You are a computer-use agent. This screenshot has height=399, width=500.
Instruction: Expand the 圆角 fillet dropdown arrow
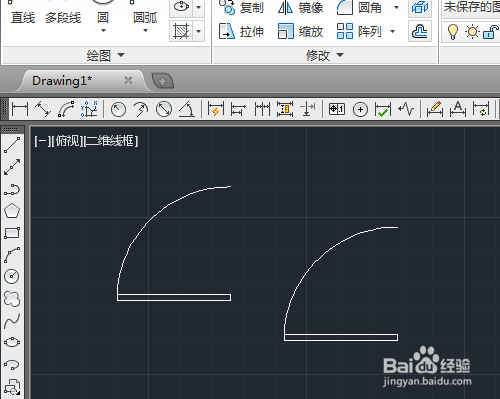coord(396,7)
